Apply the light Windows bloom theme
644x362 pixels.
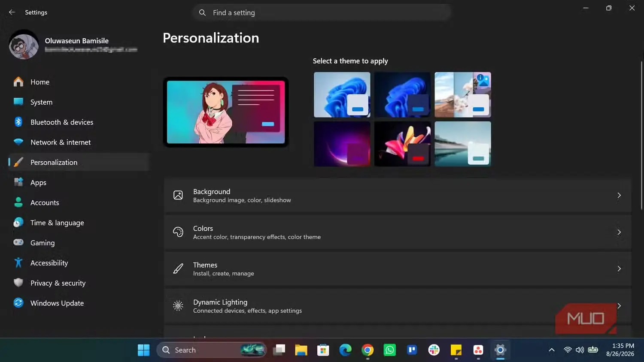[342, 95]
